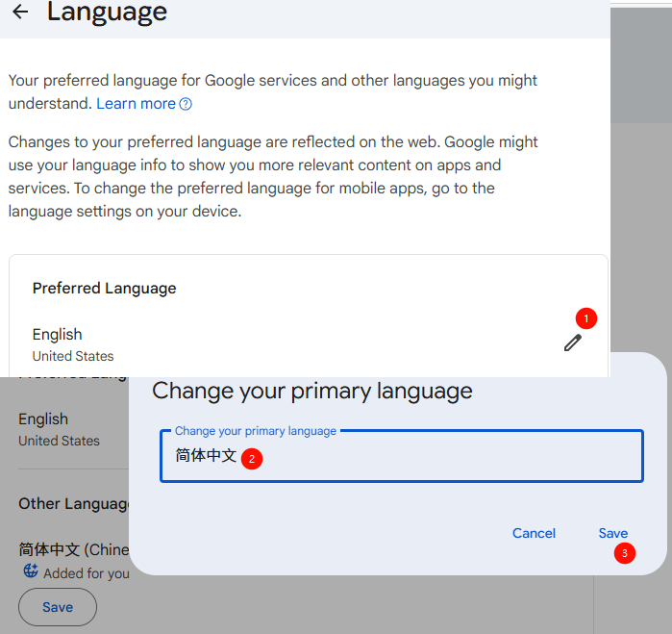The width and height of the screenshot is (672, 634).
Task: Click the back arrow beside Language title
Action: click(x=19, y=13)
